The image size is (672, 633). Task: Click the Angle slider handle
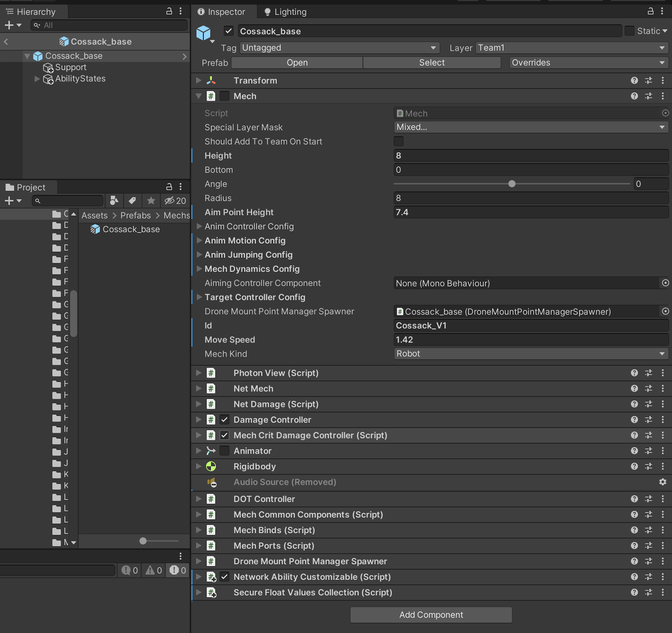tap(512, 184)
